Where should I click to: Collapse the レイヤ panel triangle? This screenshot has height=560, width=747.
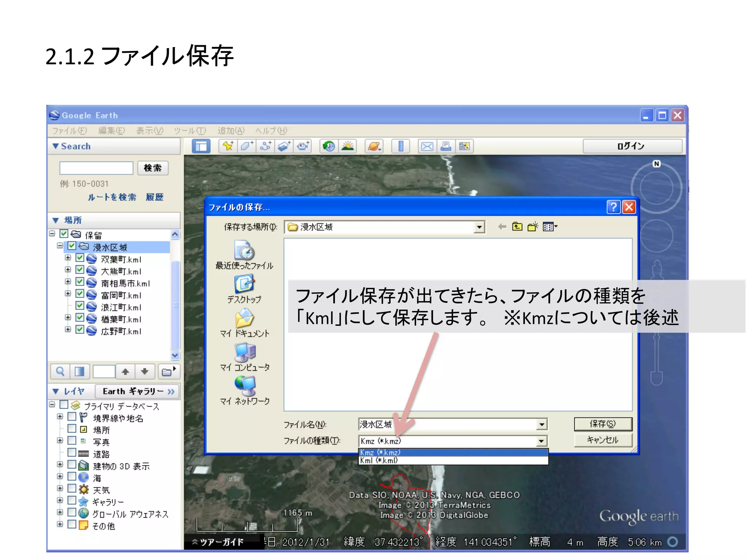point(55,391)
